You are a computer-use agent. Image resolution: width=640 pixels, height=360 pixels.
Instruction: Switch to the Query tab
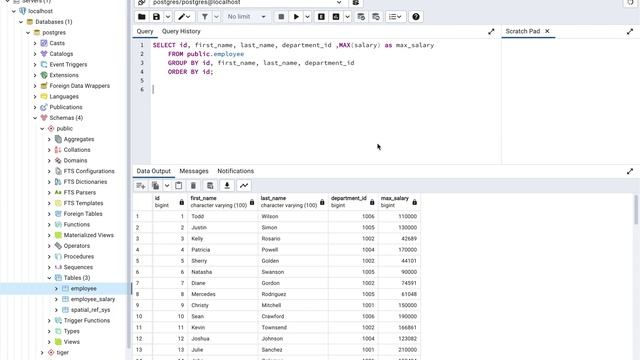[x=145, y=31]
